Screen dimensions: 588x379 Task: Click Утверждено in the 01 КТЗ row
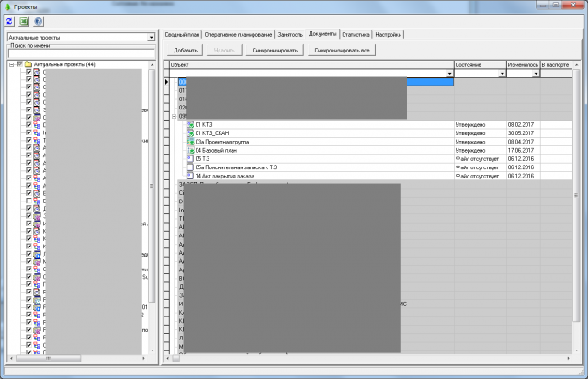[x=470, y=124]
